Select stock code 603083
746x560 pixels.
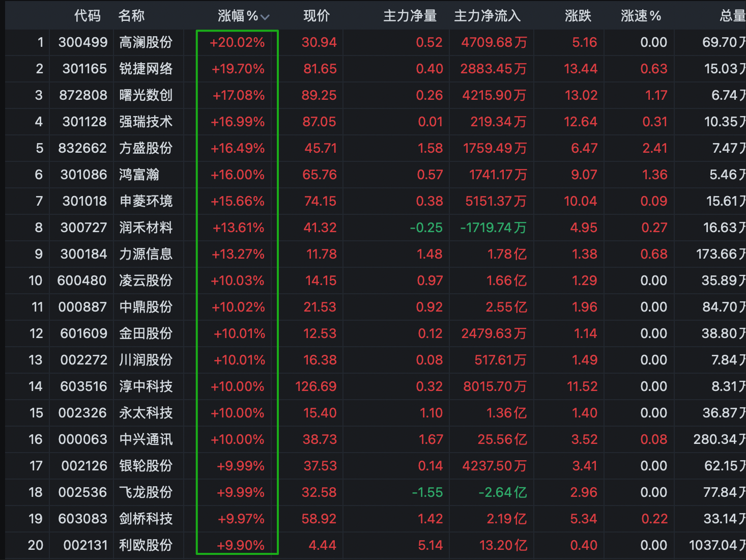point(82,519)
